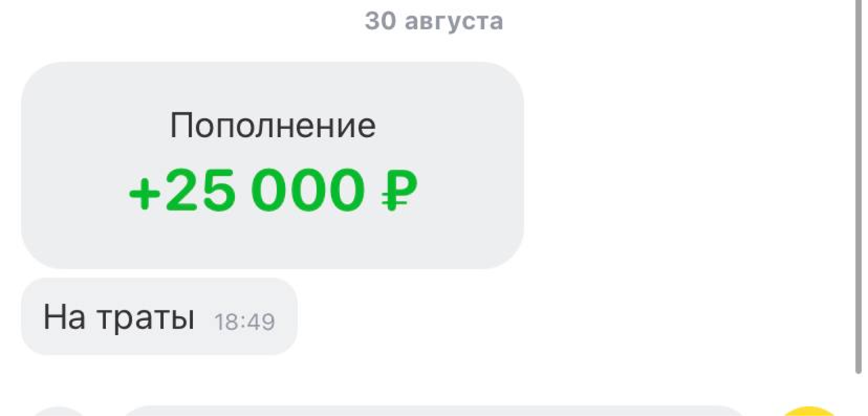Click the vertical chat scrollbar
Image resolution: width=868 pixels, height=416 pixels.
click(859, 187)
